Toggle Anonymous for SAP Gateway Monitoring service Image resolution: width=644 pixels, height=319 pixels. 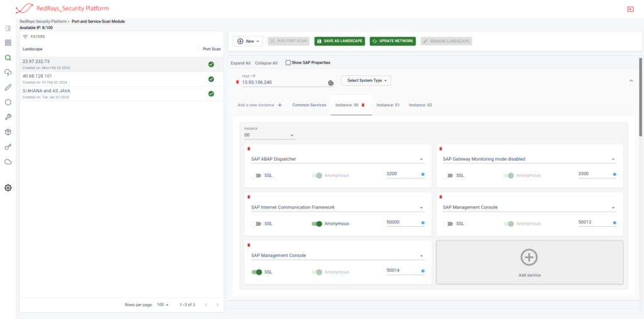[509, 175]
